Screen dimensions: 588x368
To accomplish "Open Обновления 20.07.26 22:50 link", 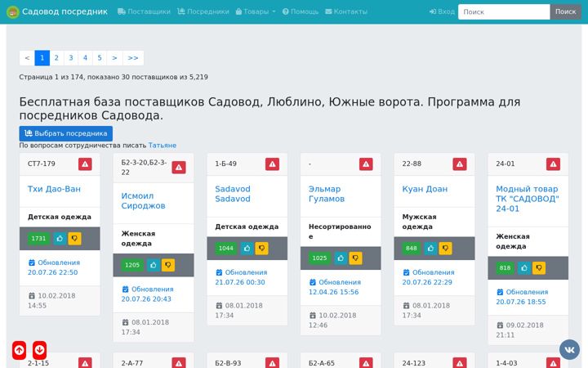I will tap(54, 267).
